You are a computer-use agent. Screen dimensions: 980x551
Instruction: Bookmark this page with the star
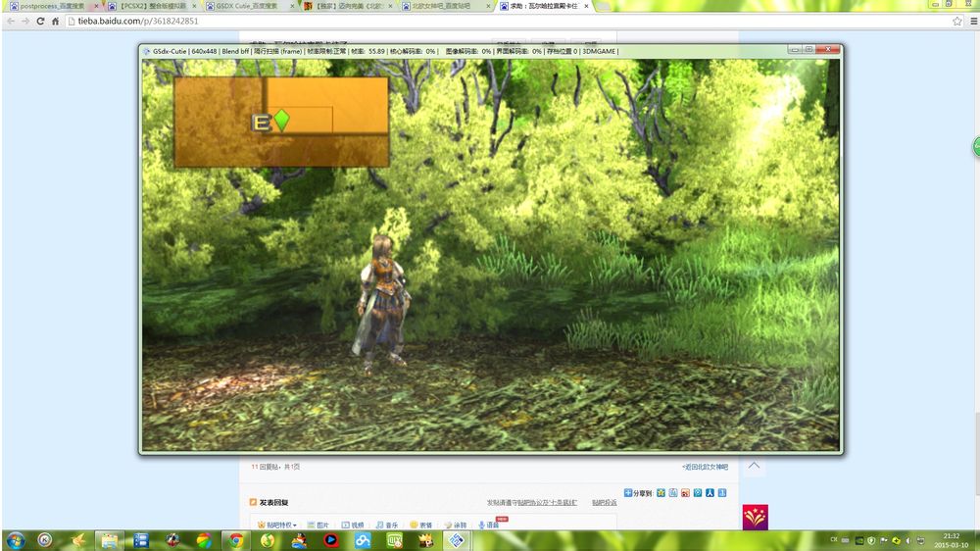tap(956, 21)
